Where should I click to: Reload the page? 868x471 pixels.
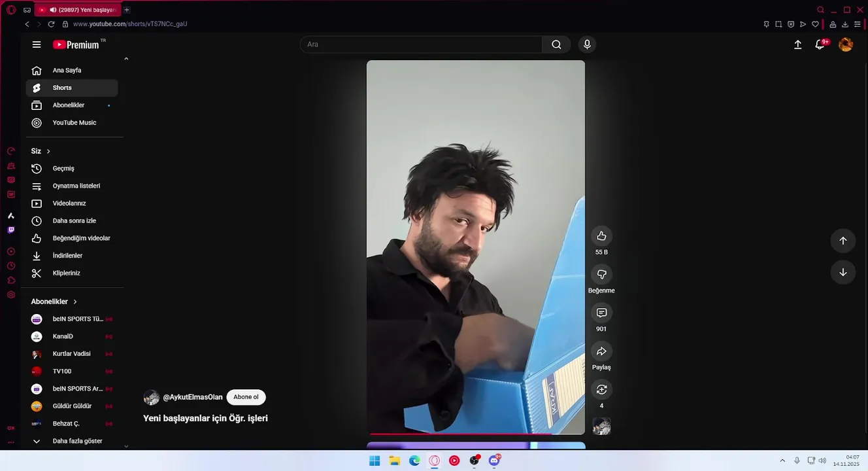[x=51, y=24]
